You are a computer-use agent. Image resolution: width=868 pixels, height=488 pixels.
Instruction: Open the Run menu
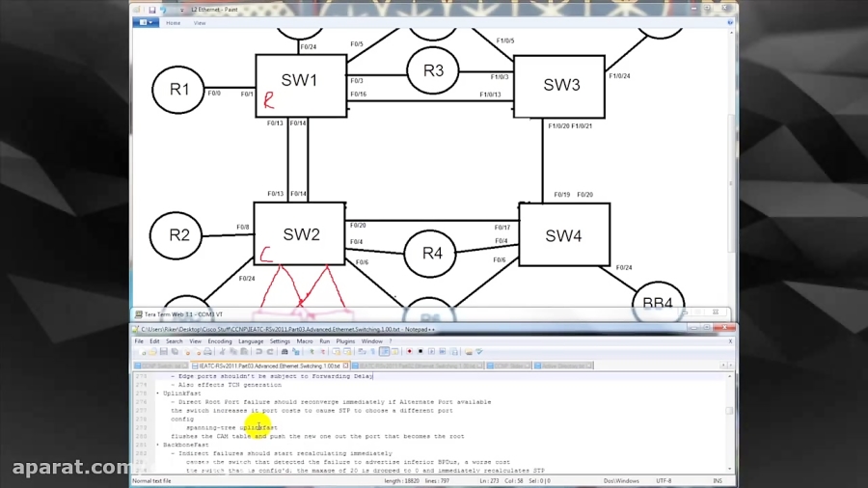point(324,341)
